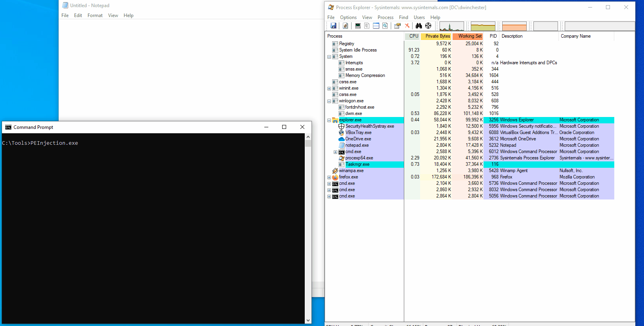Click the Save icon in Process Explorer toolbar

click(334, 26)
